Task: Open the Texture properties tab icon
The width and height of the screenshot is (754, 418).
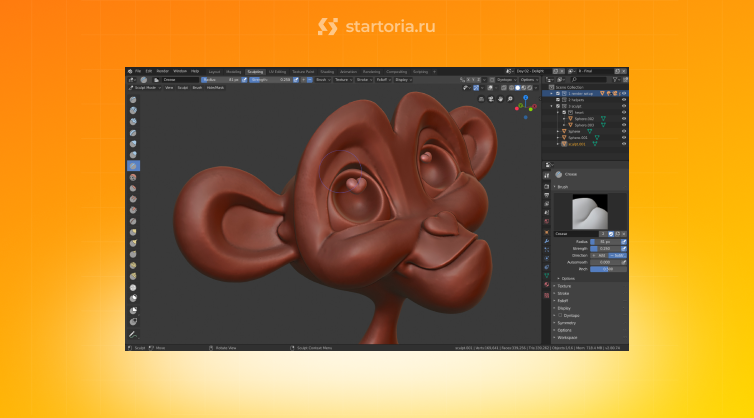Action: [547, 295]
